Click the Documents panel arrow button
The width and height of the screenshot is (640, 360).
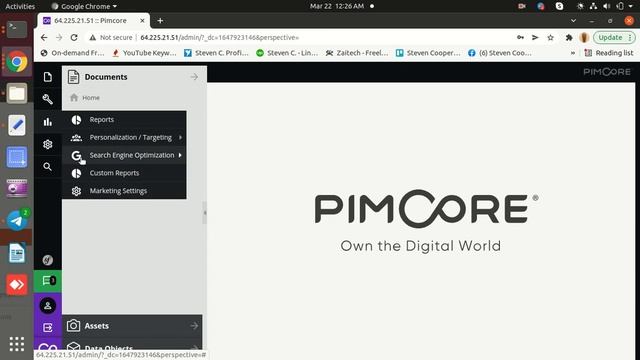click(194, 77)
